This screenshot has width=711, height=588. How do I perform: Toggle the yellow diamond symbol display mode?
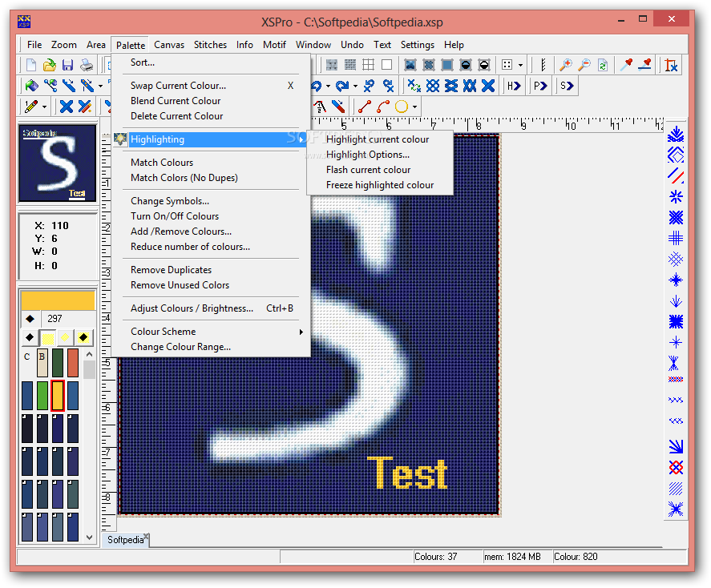tap(65, 337)
